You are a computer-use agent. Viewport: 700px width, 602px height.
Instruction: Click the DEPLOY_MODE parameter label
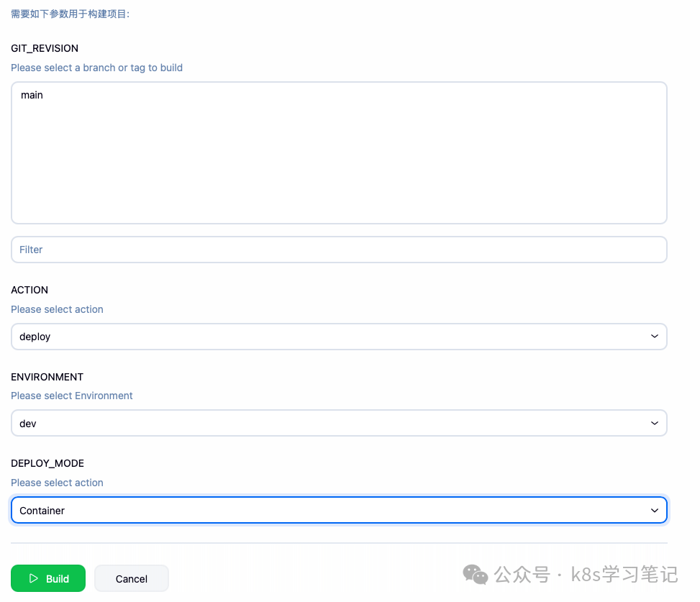point(47,463)
